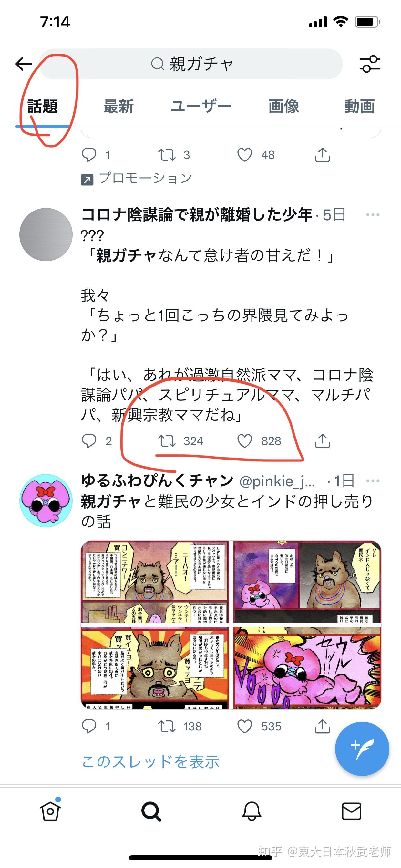Select the 画像 tab
This screenshot has width=401, height=868.
point(284,107)
